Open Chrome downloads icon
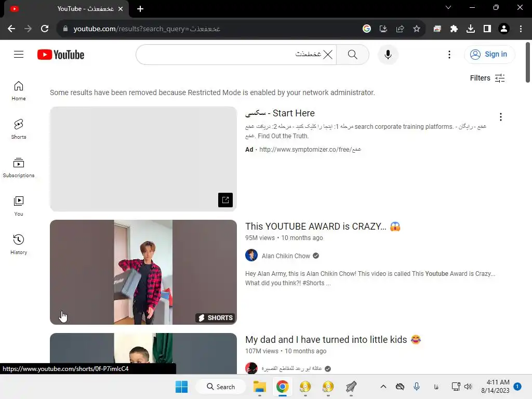The height and width of the screenshot is (399, 532). [x=471, y=29]
